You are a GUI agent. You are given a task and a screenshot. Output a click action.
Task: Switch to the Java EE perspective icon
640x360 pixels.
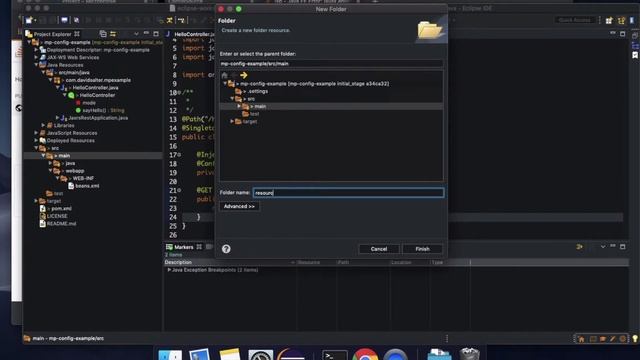[x=621, y=20]
